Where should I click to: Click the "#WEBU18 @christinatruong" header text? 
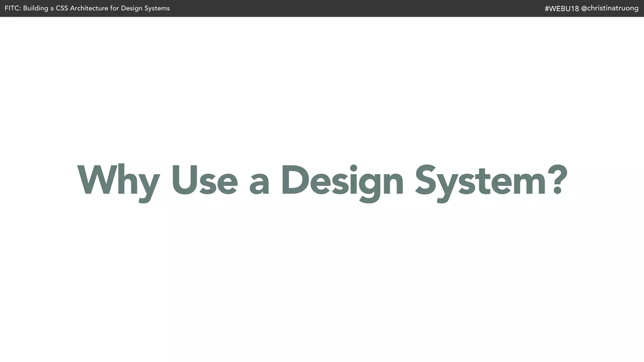(591, 8)
